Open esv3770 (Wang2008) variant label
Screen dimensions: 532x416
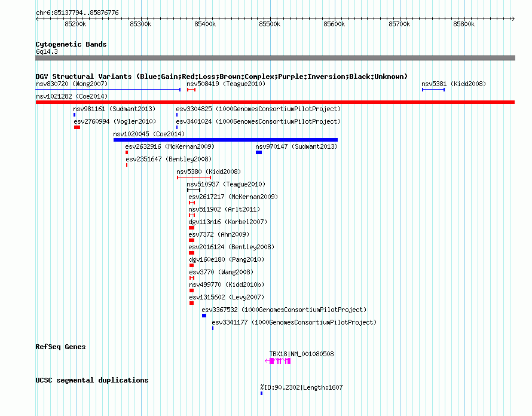tap(221, 272)
